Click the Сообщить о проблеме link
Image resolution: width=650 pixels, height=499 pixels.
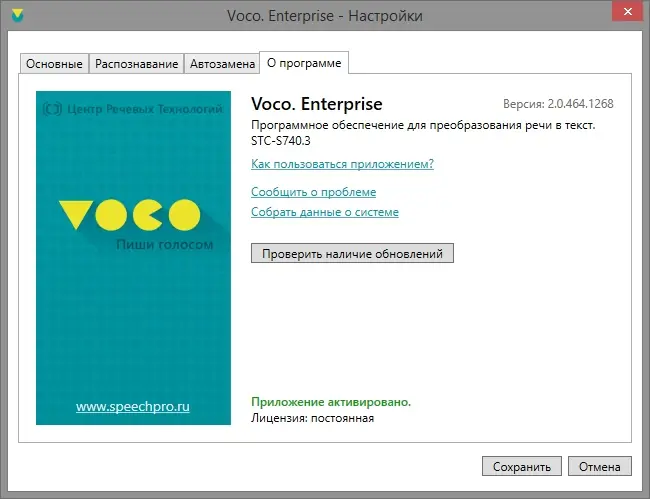coord(313,192)
